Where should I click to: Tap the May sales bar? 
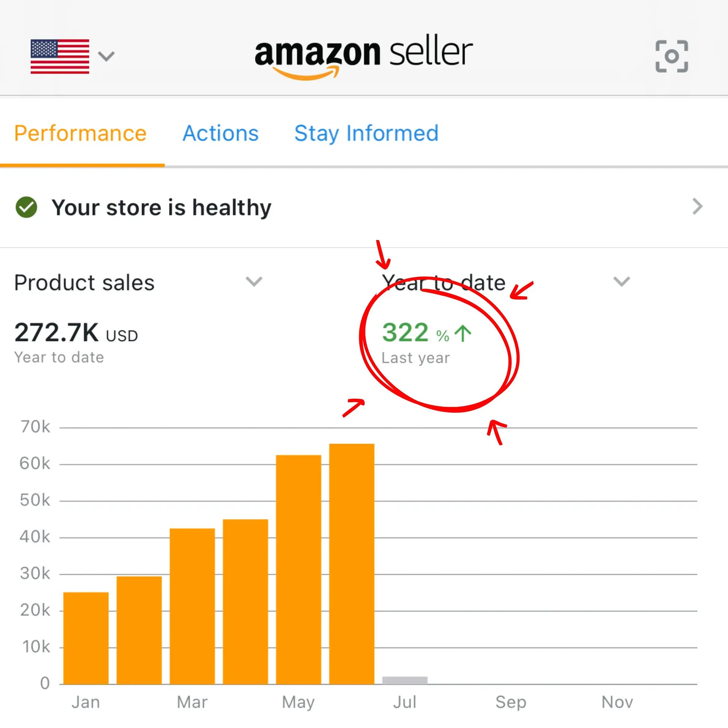tap(298, 569)
